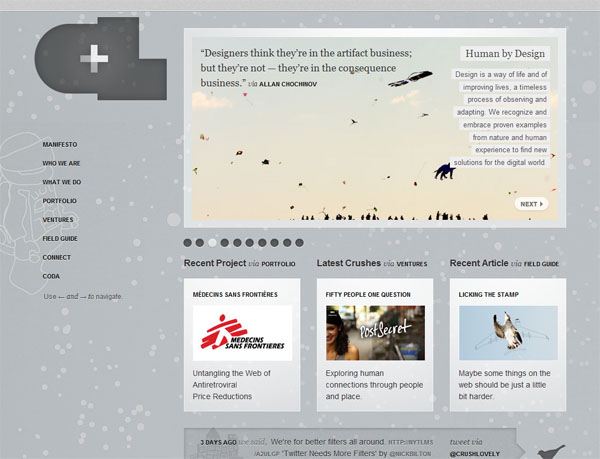This screenshot has width=600, height=459.
Task: Click the bird and airplane article thumbnail
Action: pos(508,333)
